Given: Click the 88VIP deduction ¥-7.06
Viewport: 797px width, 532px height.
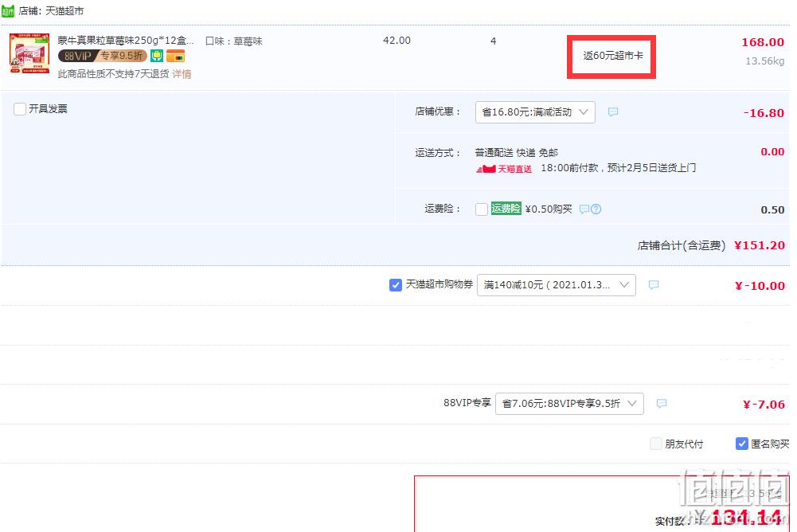Looking at the screenshot, I should tap(764, 405).
